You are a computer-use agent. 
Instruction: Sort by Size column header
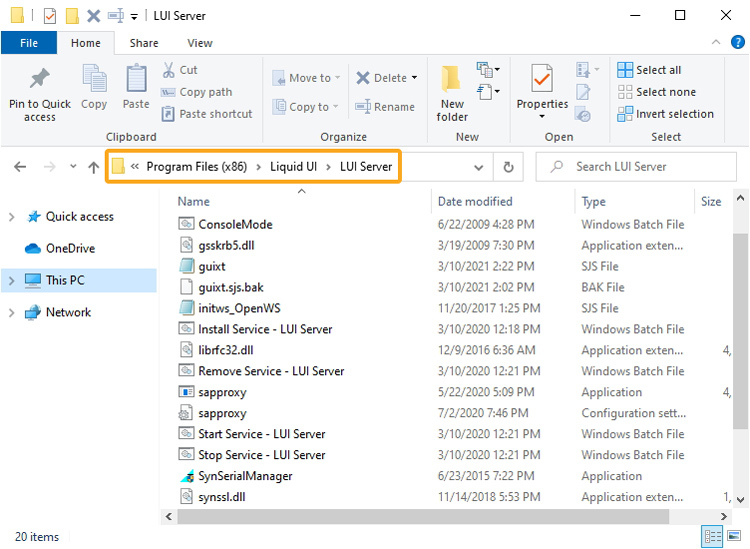tap(713, 201)
